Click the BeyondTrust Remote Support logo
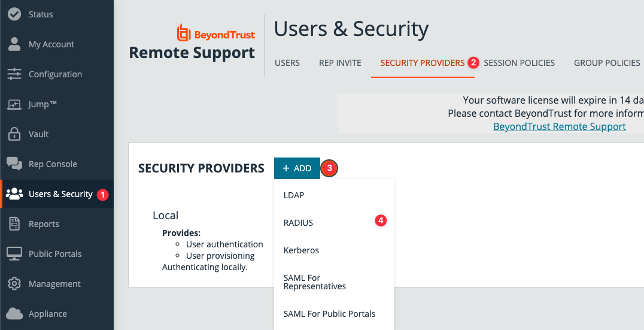 (x=193, y=43)
